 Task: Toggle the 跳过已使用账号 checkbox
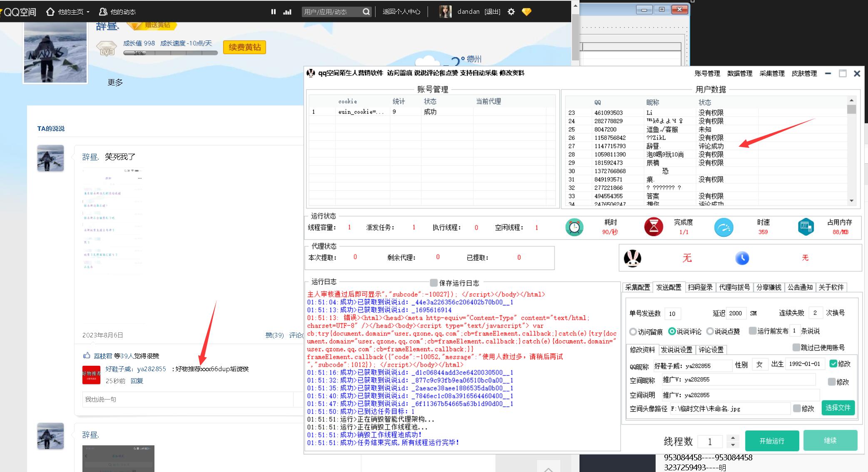pyautogui.click(x=796, y=347)
